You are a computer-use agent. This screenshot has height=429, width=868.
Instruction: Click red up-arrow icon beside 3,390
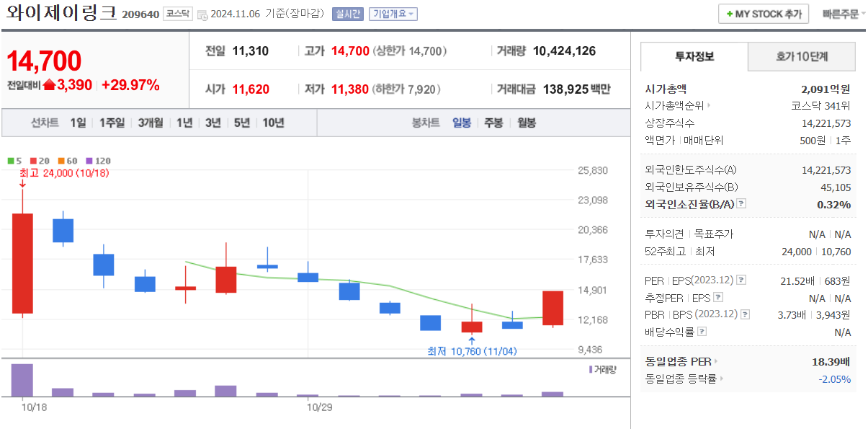50,85
